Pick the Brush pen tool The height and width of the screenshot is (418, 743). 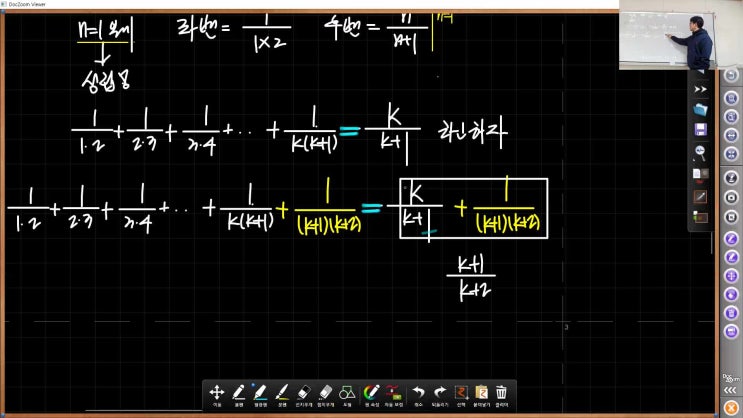click(282, 392)
